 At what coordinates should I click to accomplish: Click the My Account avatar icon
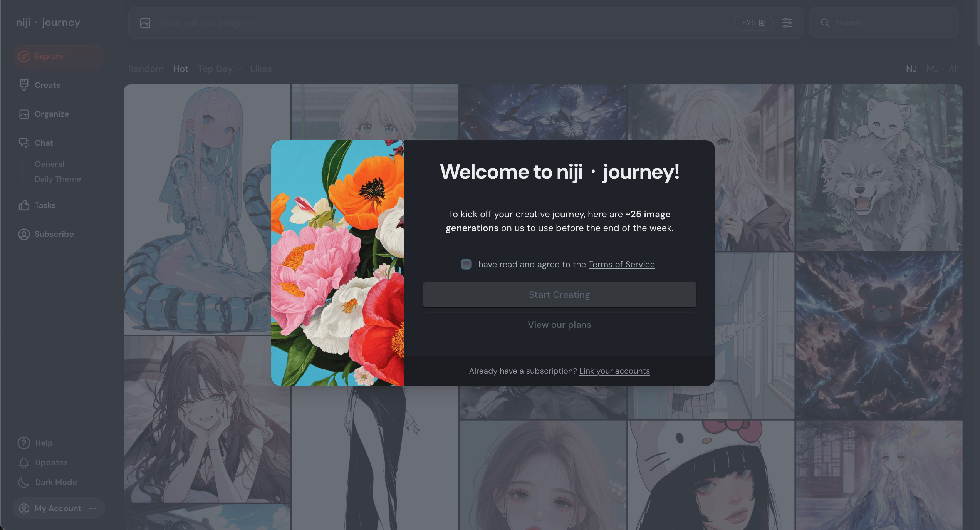tap(24, 508)
